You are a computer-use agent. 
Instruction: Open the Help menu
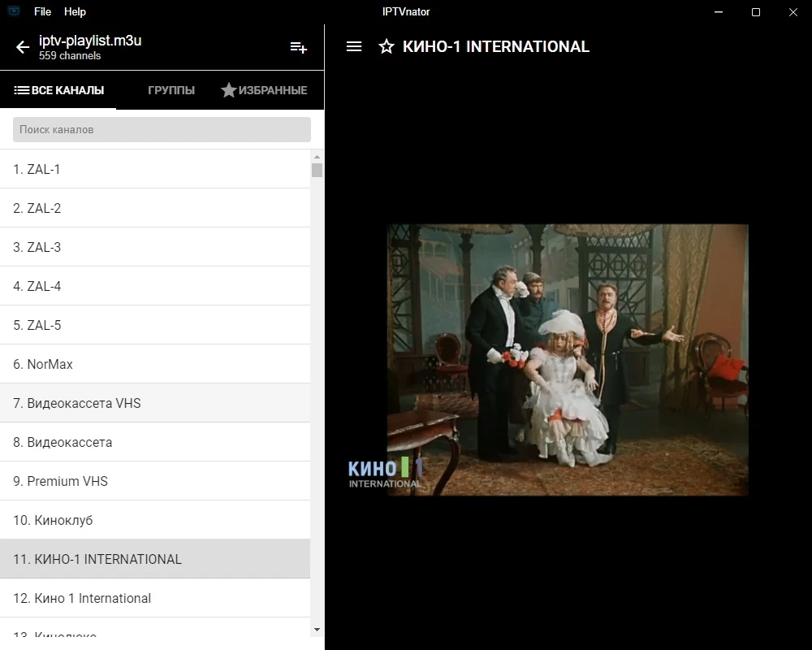click(x=75, y=11)
